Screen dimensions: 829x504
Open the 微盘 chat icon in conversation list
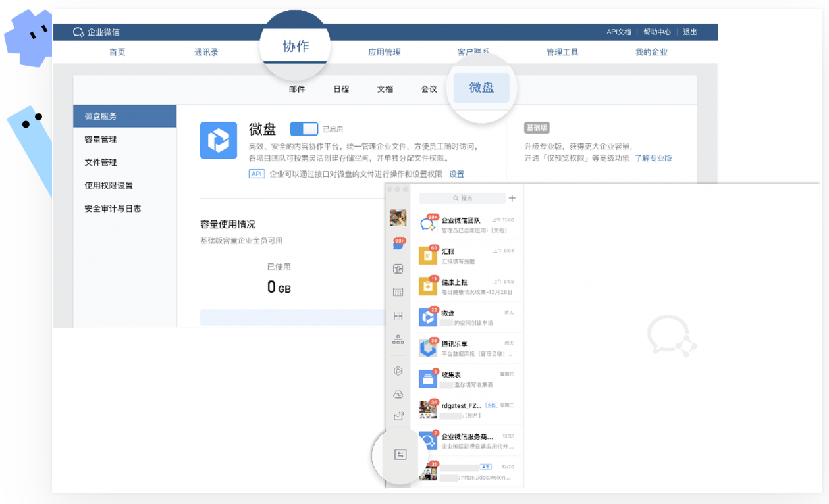coord(428,316)
